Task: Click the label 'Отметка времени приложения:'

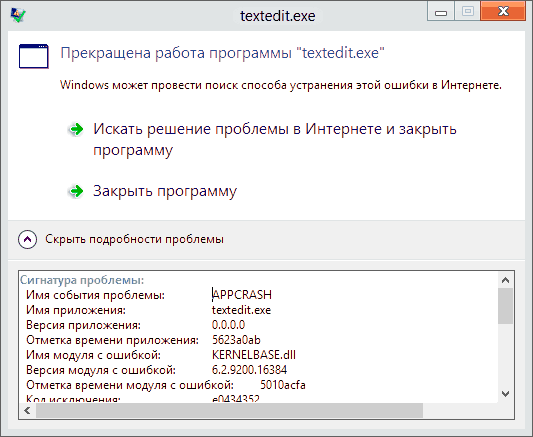Action: (113, 340)
